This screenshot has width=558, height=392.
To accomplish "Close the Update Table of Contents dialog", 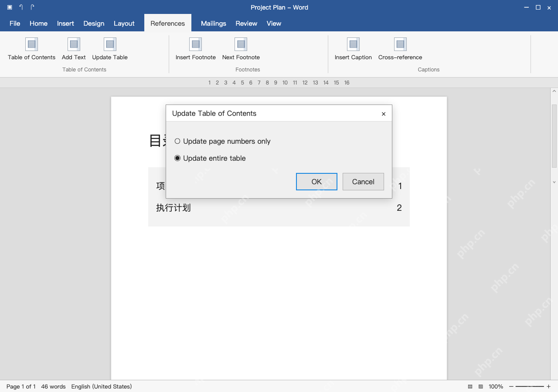I will (x=384, y=114).
